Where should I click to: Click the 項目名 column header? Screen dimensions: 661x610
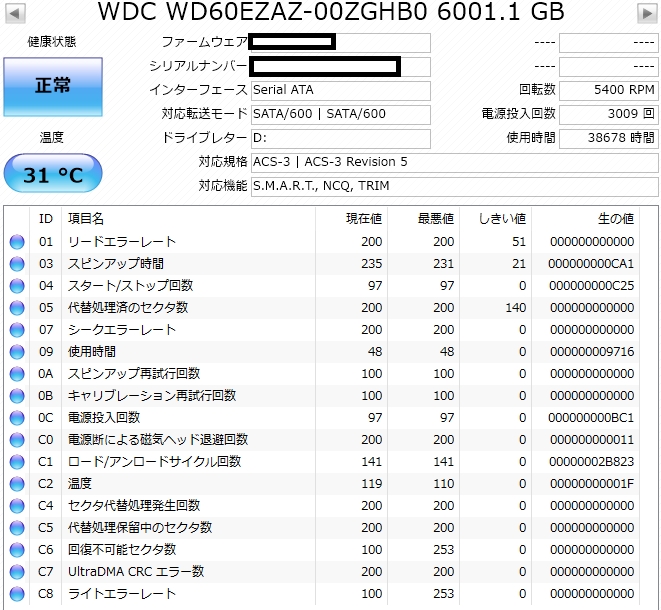pyautogui.click(x=188, y=219)
